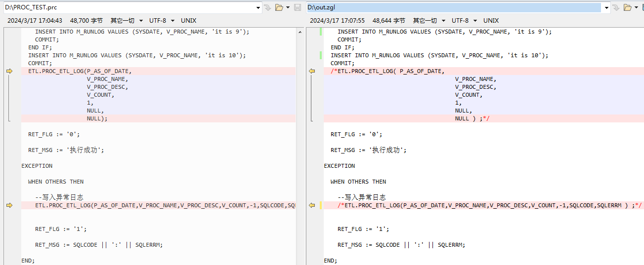Click left pane EXCEPTION keyword line

[37, 166]
